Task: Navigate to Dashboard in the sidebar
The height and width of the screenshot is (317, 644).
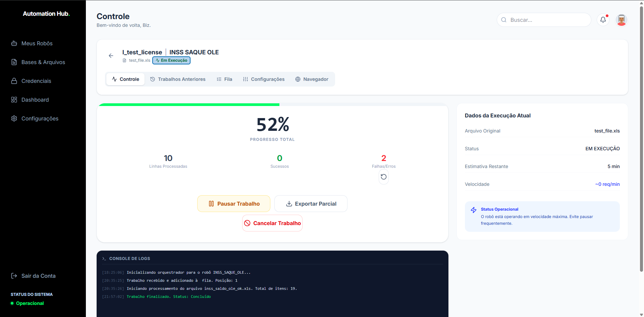Action: coord(35,100)
